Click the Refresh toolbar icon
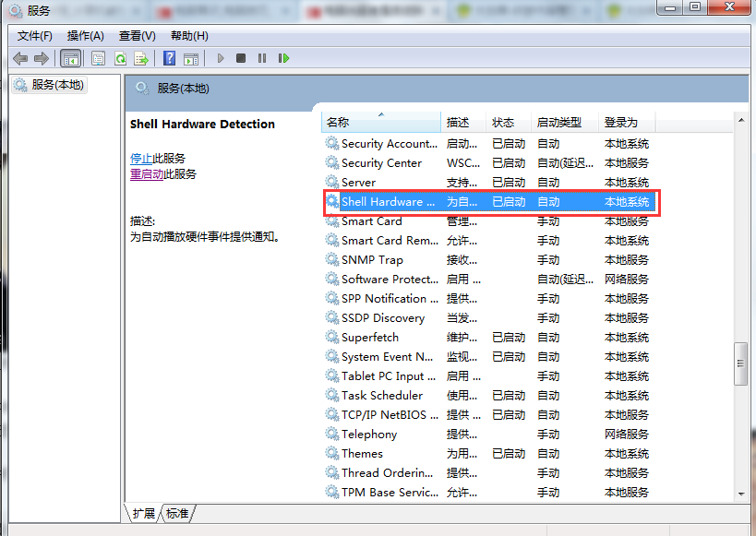The width and height of the screenshot is (756, 536). pos(120,59)
